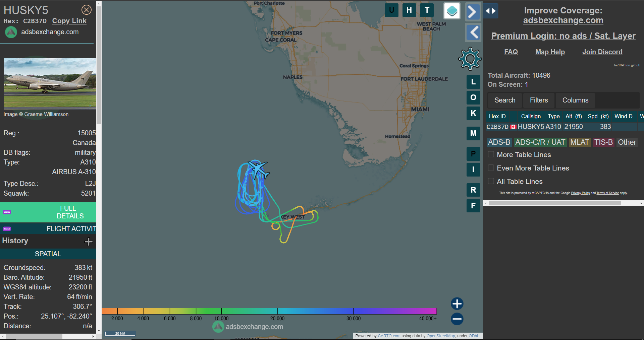Click the I map button
Image resolution: width=644 pixels, height=340 pixels.
pyautogui.click(x=473, y=169)
